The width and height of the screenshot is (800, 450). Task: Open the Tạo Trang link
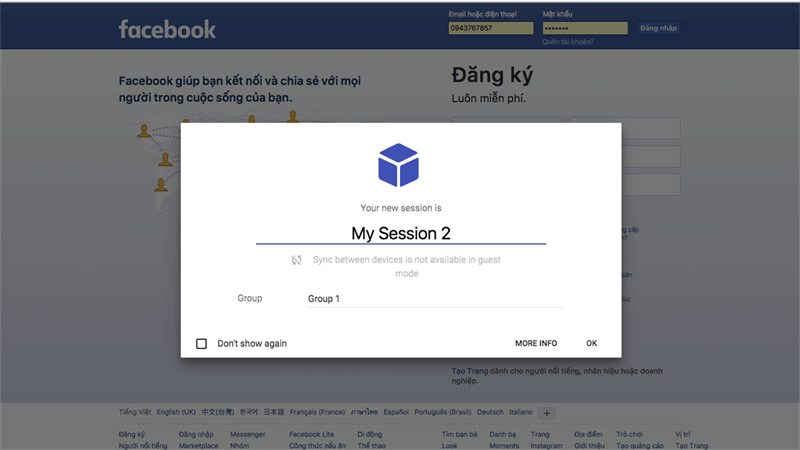tap(469, 371)
